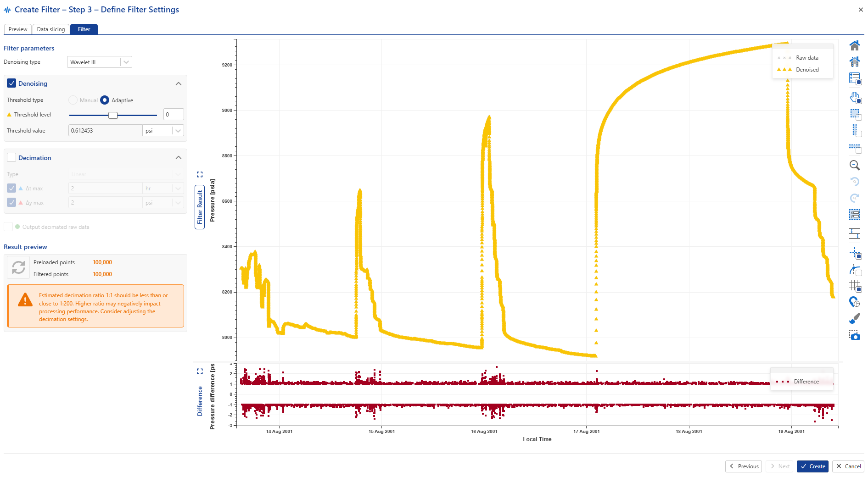Screen dimensions: 868x477
Task: Open the Preview tab
Action: (x=18, y=29)
